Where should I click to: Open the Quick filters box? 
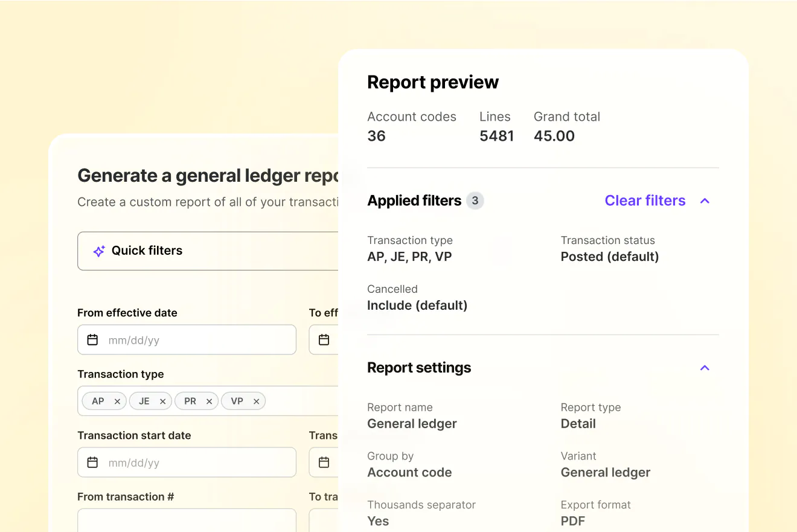point(208,251)
